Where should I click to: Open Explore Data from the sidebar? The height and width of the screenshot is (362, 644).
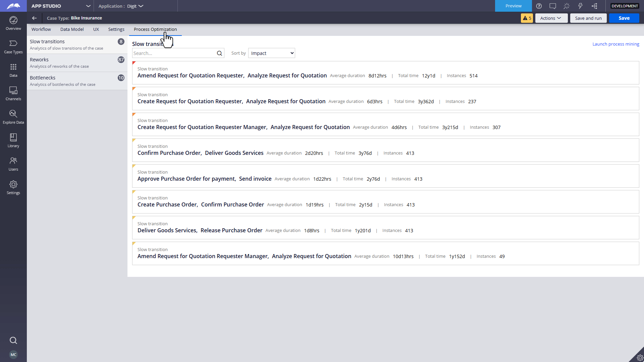coord(13,117)
